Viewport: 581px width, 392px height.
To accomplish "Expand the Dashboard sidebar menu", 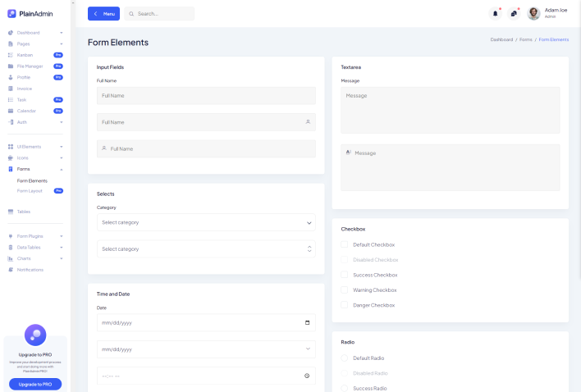I will 34,32.
